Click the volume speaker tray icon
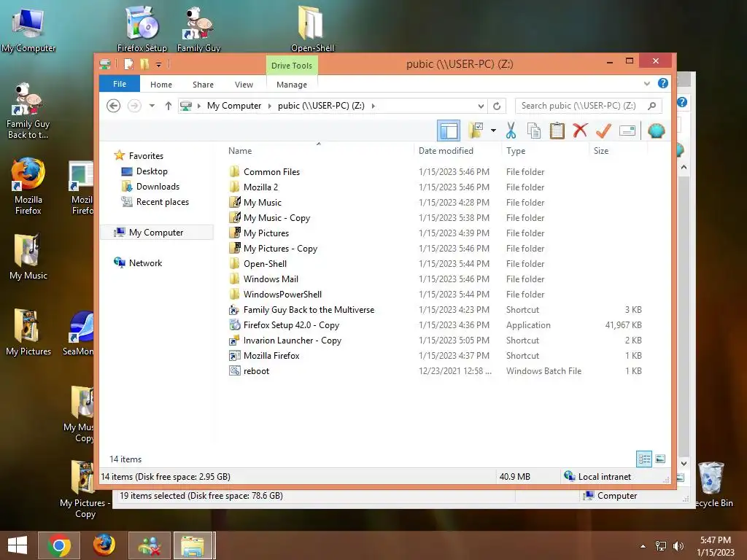The height and width of the screenshot is (560, 747). [x=678, y=545]
